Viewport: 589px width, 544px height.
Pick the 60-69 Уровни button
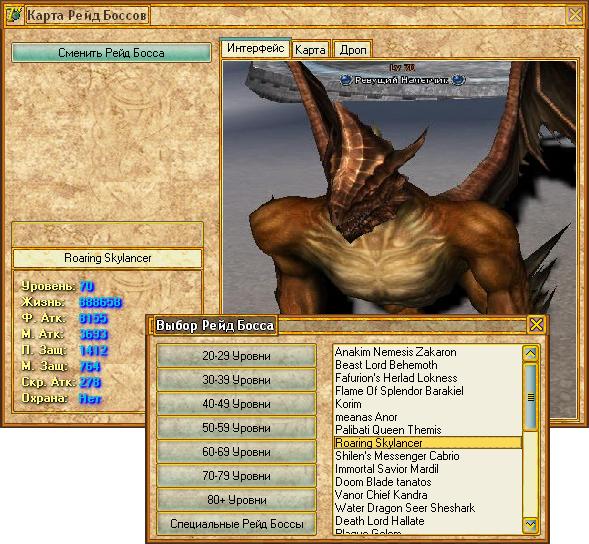click(236, 452)
